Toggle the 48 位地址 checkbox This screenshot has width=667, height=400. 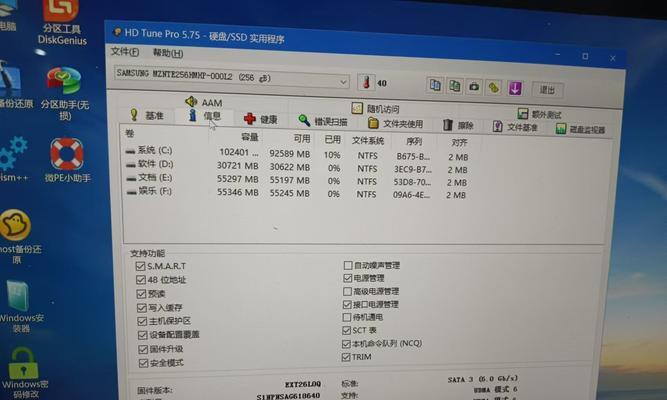coord(141,280)
